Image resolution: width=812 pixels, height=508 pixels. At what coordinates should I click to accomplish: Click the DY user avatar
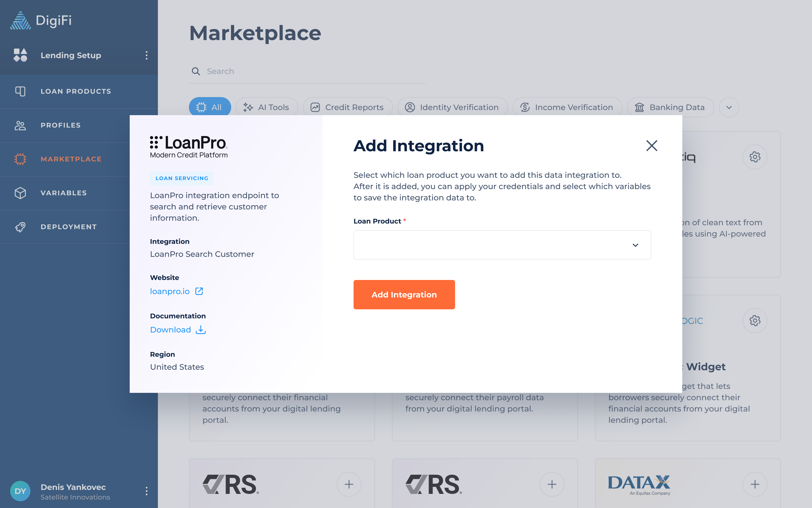[20, 491]
